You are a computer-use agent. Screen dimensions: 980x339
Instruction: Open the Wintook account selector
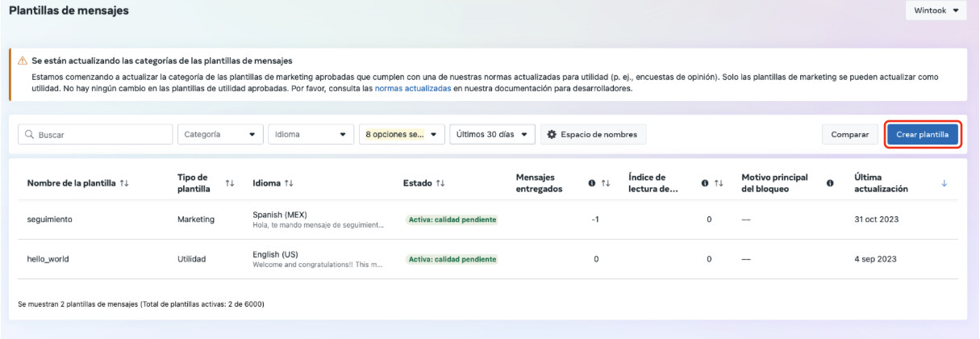(936, 10)
